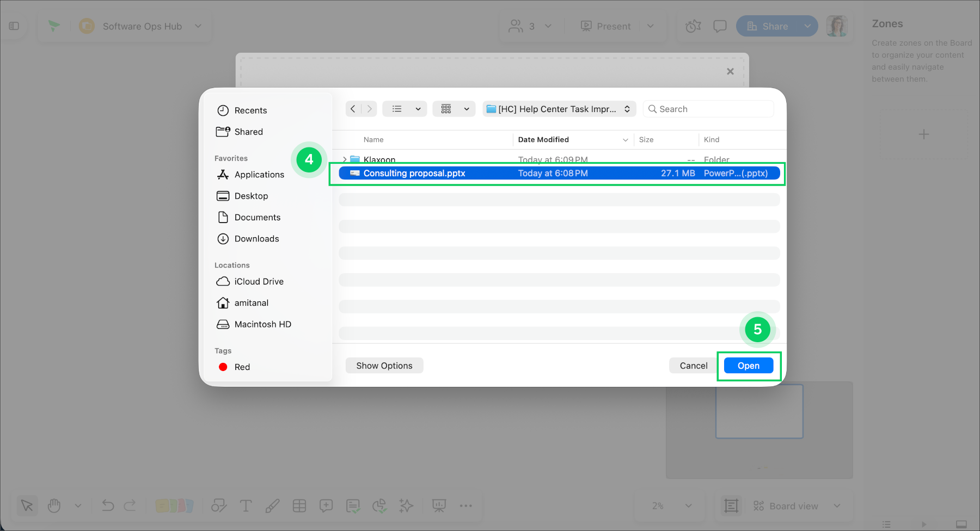Click the Search field in dialog
This screenshot has height=531, width=980.
[x=708, y=109]
